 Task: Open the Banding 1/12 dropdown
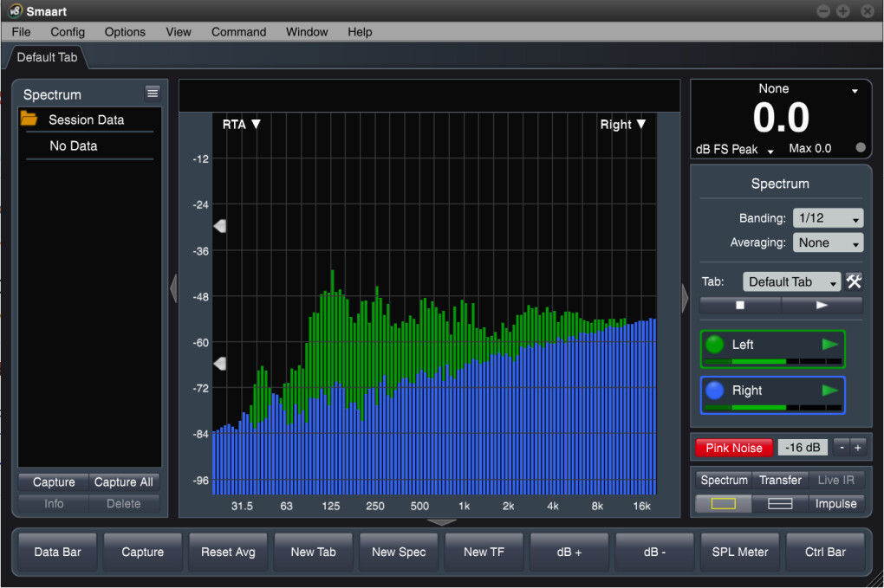coord(828,218)
